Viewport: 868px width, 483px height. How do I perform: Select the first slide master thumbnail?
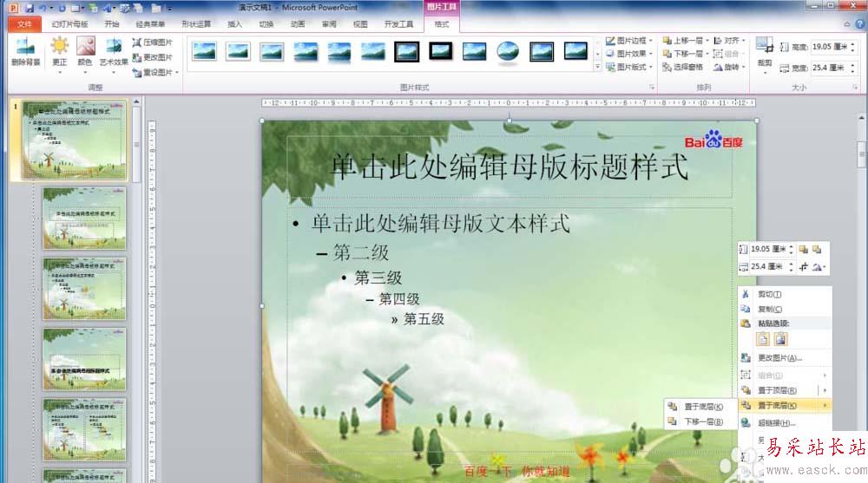74,140
